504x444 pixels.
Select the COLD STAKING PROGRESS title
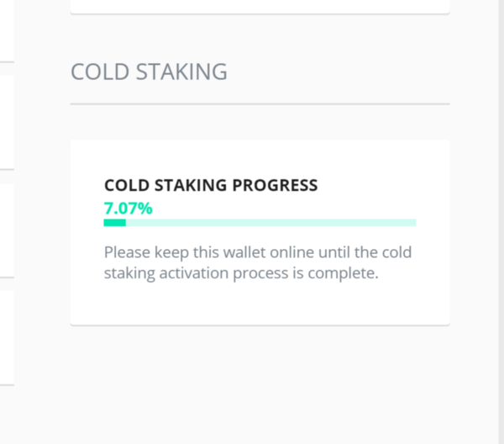pyautogui.click(x=211, y=185)
